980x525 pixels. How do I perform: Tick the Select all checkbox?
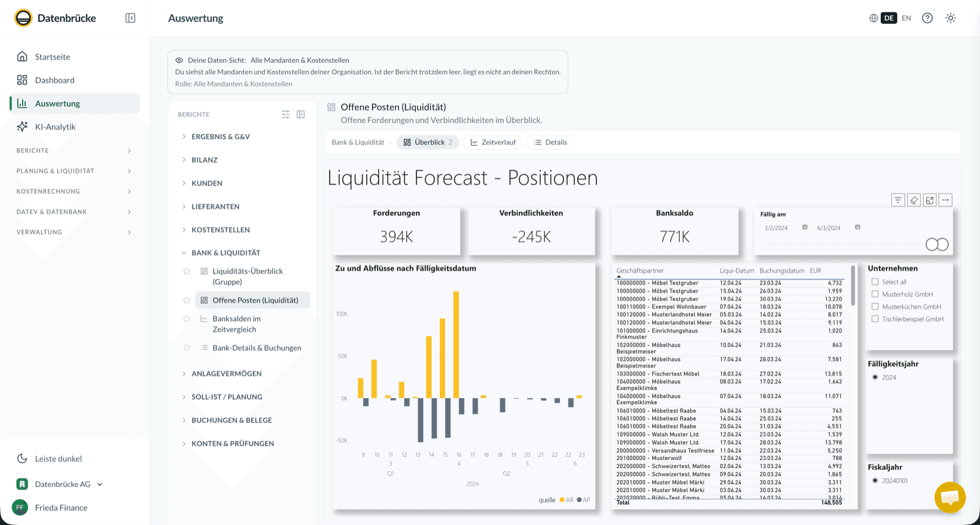(x=875, y=282)
